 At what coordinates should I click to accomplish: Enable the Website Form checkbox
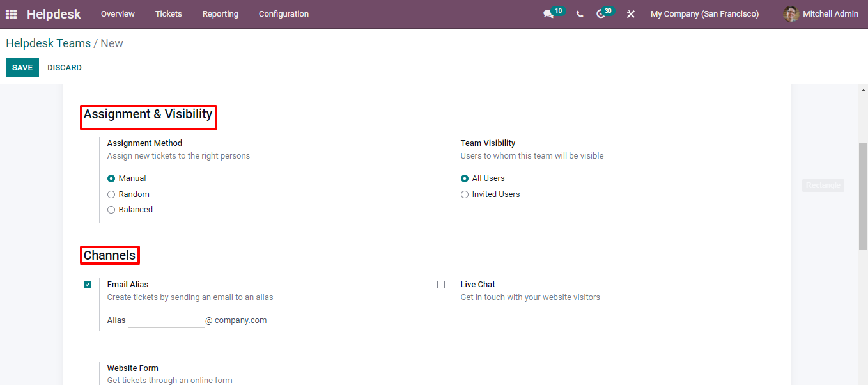88,368
